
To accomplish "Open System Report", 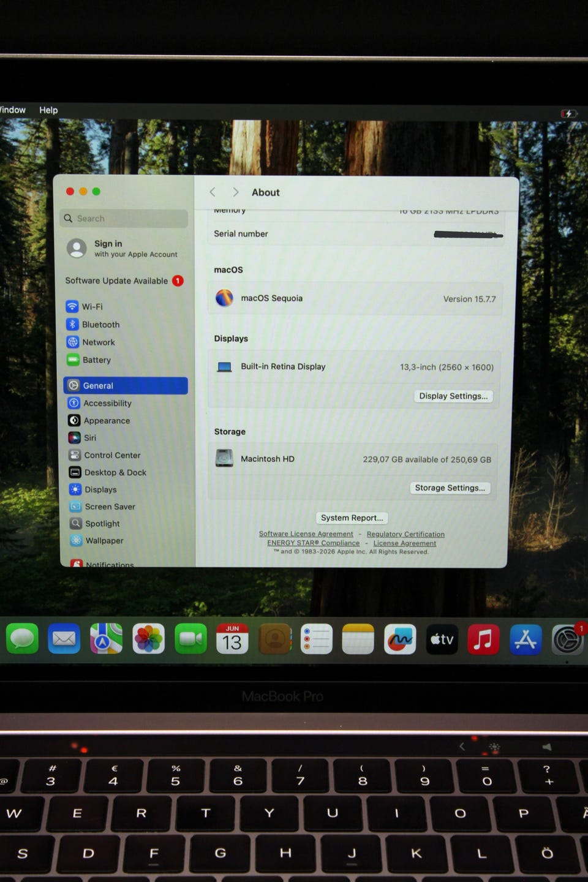I will (x=352, y=518).
